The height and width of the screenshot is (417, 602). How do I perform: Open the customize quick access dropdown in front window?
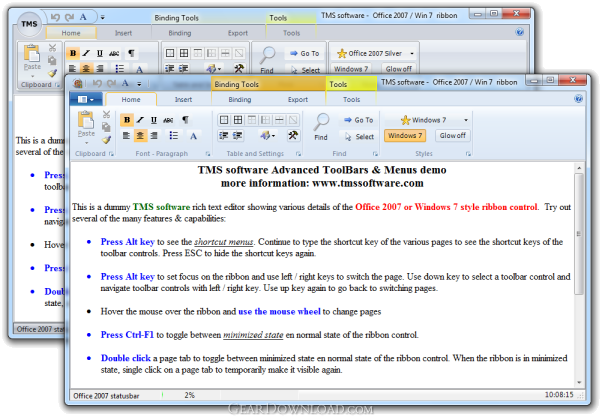pyautogui.click(x=139, y=84)
